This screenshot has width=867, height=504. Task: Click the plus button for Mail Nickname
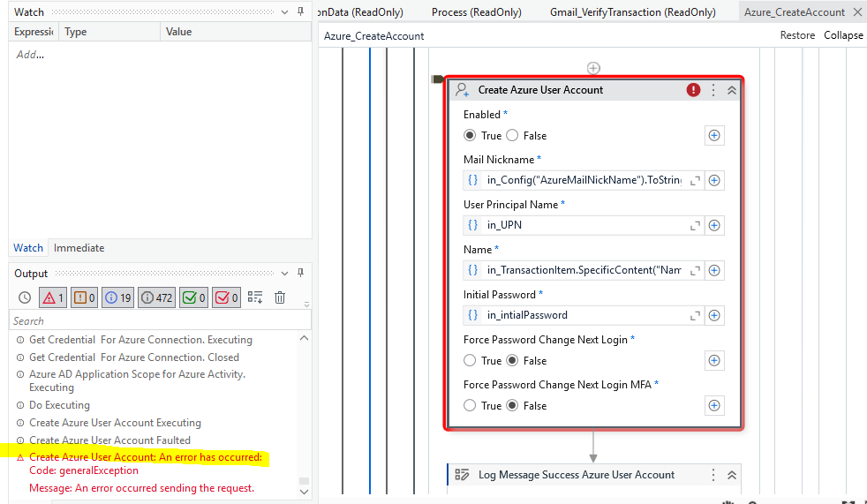pos(714,180)
